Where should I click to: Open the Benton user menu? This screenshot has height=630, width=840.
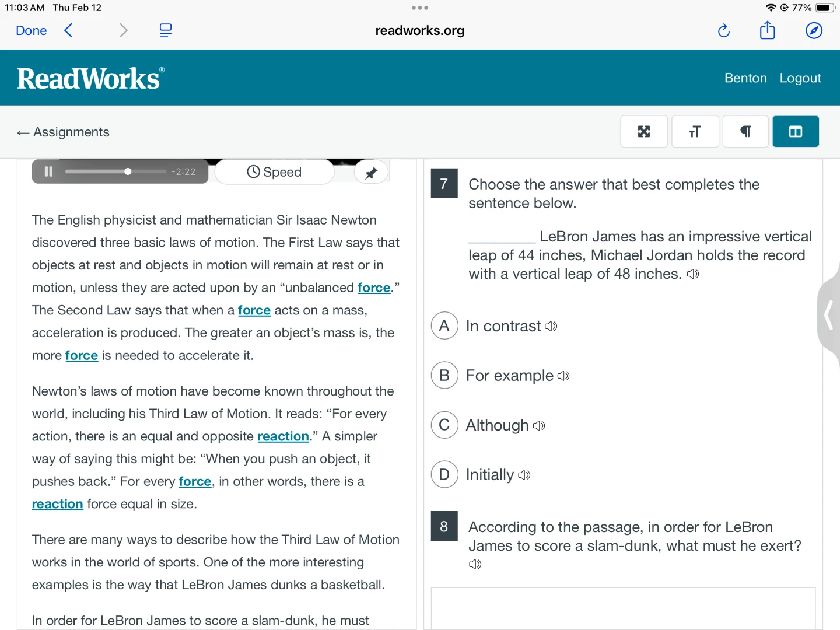click(745, 78)
